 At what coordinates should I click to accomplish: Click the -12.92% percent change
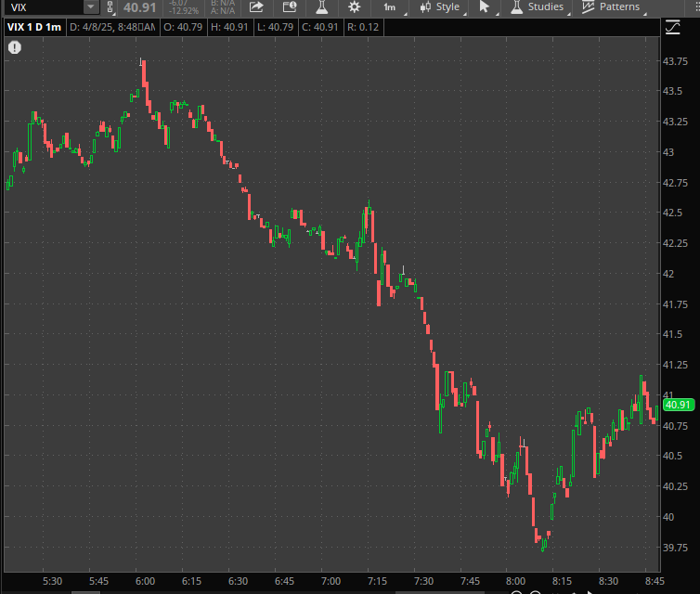coord(184,11)
